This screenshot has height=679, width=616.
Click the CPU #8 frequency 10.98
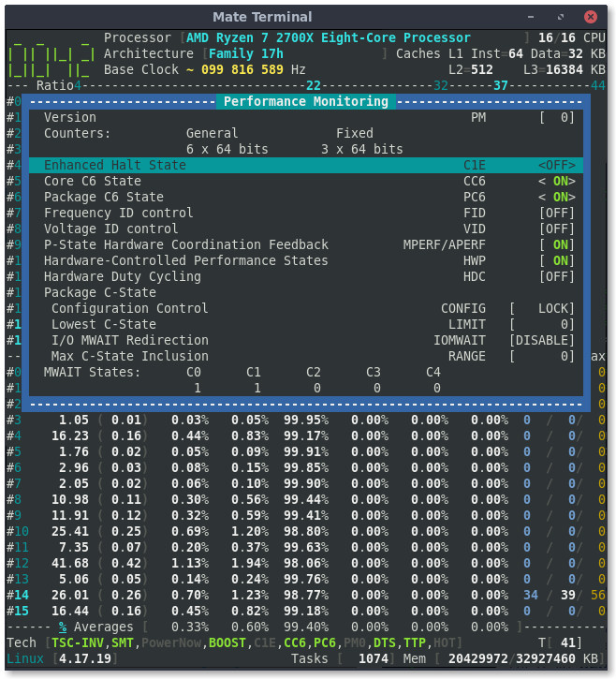coord(69,499)
